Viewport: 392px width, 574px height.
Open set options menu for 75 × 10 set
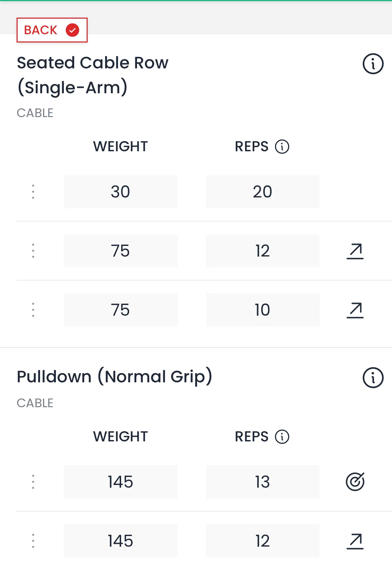click(x=33, y=310)
